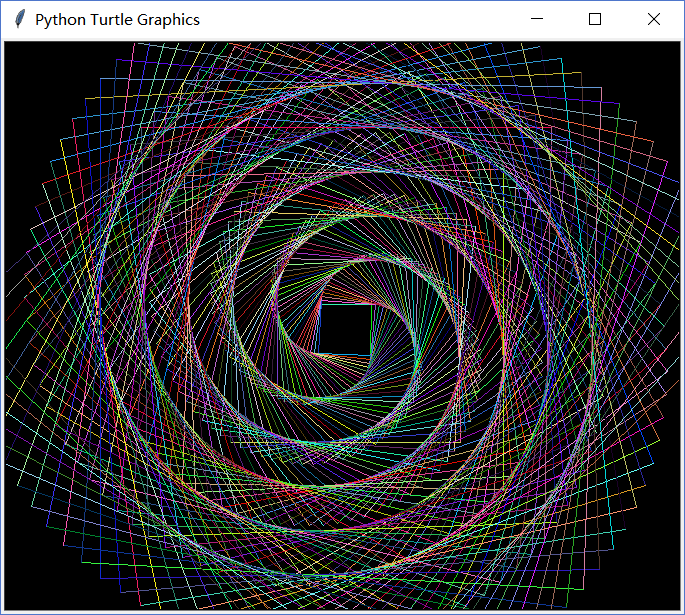Click the right edge of central black square
Image resolution: width=685 pixels, height=615 pixels.
370,329
